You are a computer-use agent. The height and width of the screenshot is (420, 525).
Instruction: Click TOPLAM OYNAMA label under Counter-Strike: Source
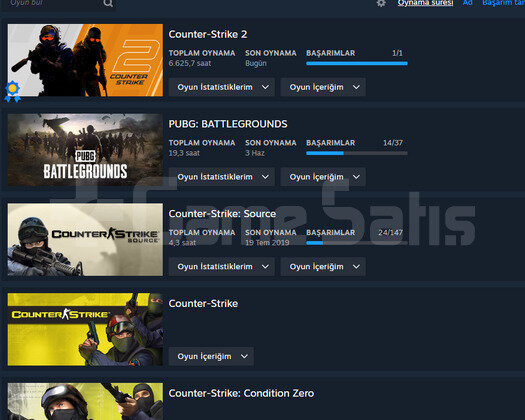click(x=202, y=232)
